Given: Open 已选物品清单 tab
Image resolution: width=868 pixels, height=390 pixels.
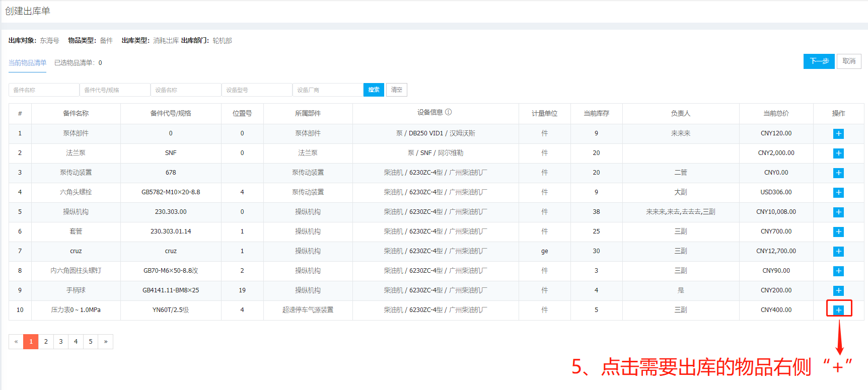Looking at the screenshot, I should [78, 63].
